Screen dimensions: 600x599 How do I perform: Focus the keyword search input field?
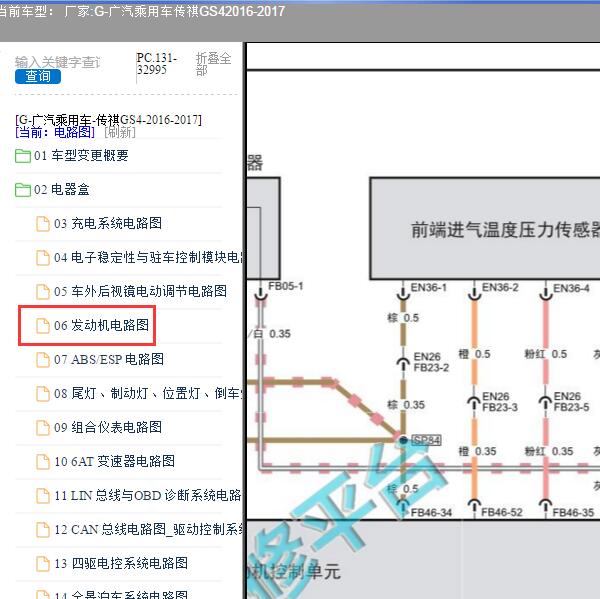[x=57, y=62]
